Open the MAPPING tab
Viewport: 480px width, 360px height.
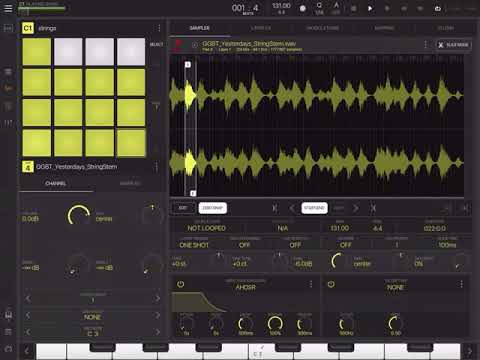[384, 28]
